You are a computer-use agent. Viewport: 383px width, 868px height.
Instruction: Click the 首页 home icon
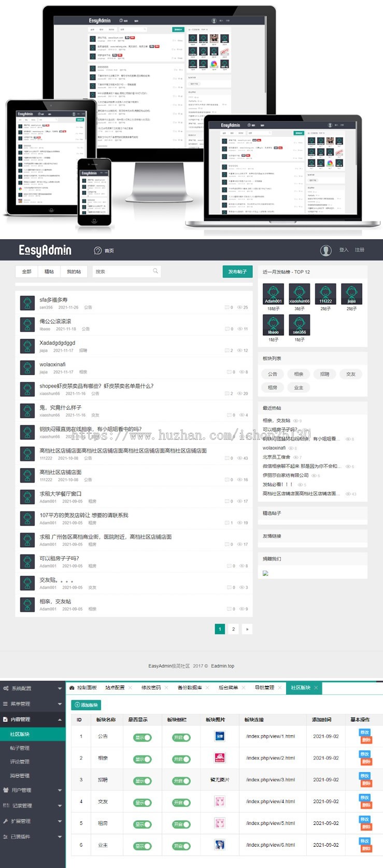tap(98, 251)
